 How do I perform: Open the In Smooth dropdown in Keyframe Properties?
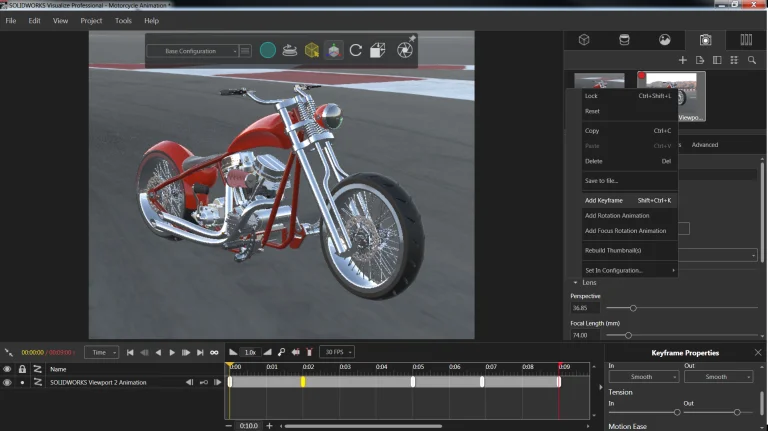pyautogui.click(x=644, y=377)
